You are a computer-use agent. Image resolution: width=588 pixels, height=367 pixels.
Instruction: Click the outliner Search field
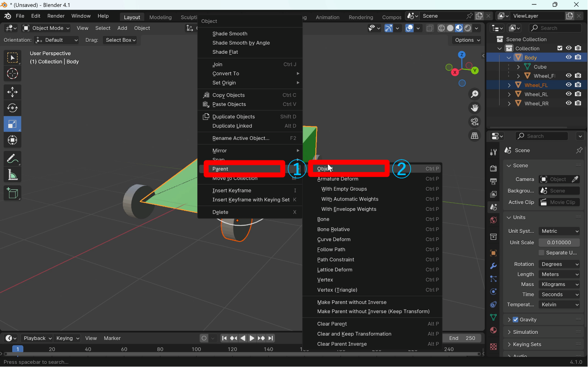pyautogui.click(x=556, y=28)
